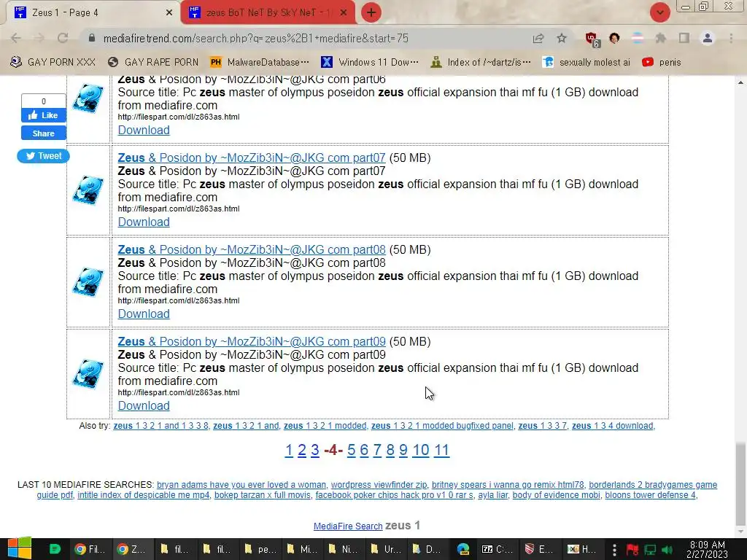Click the page vertical scrollbar thumb
The image size is (747, 560).
(740, 483)
